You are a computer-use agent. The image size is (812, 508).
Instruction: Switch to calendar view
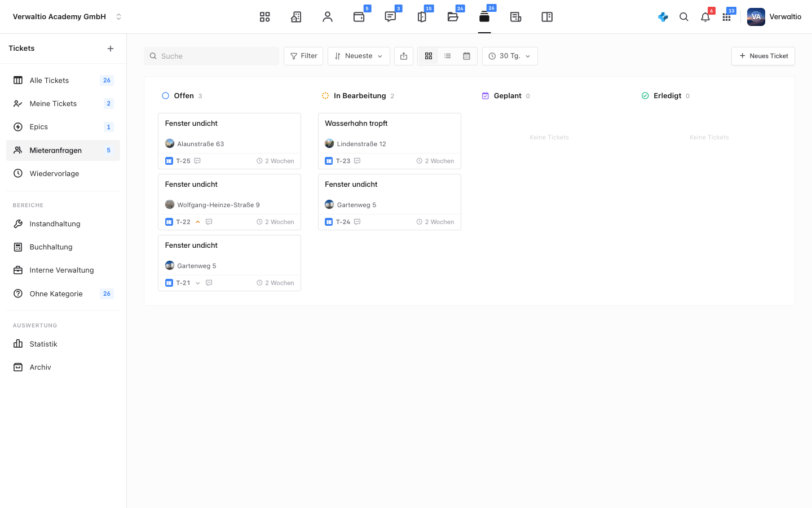[466, 56]
